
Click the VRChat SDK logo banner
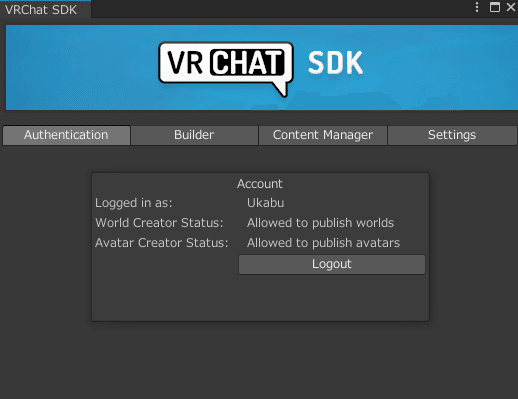pos(262,68)
